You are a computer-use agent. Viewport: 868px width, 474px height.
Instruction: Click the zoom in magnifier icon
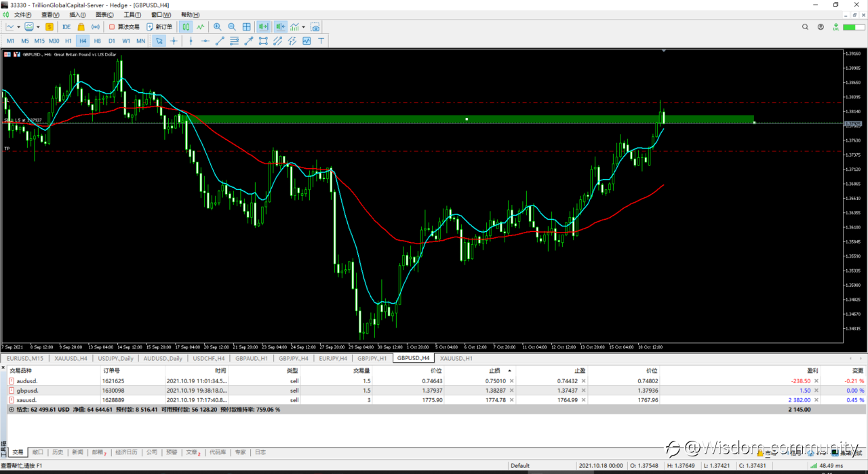(218, 27)
